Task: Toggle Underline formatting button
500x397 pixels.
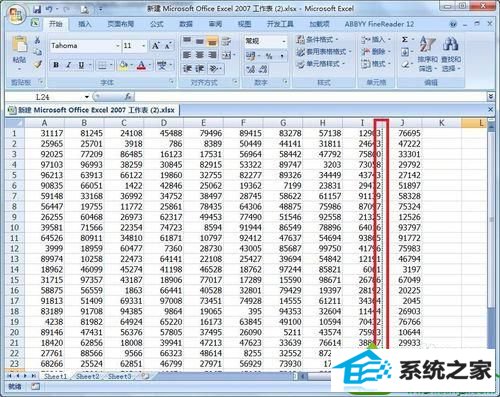Action: (81, 65)
